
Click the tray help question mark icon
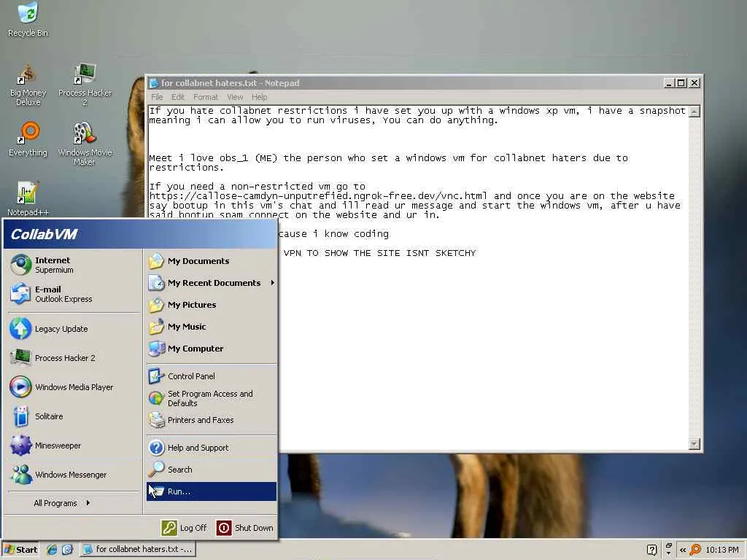coord(651,550)
